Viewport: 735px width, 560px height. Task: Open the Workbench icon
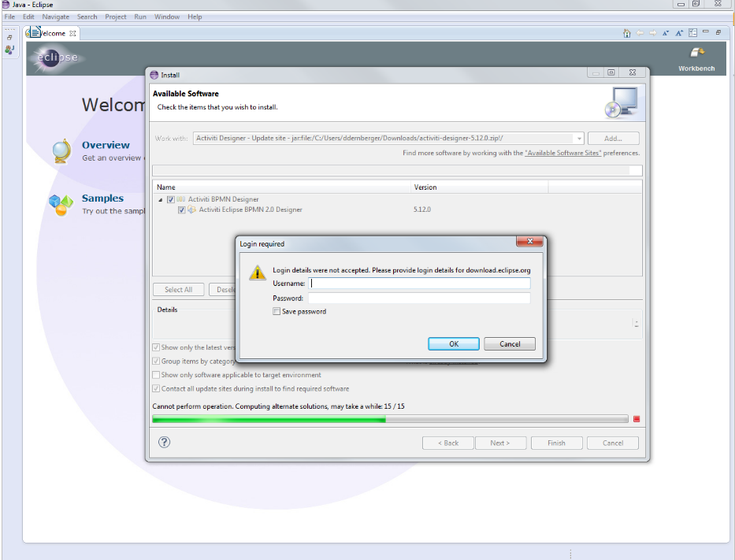696,54
